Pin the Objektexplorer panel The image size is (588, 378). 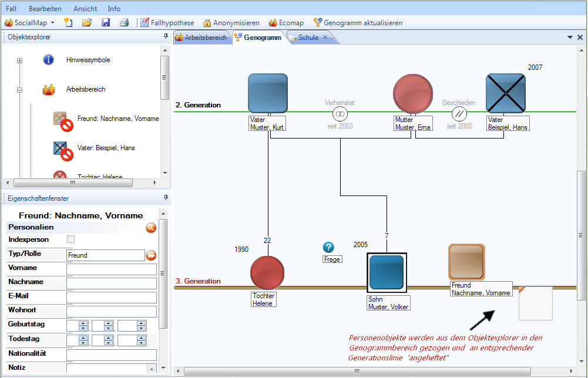(x=166, y=36)
